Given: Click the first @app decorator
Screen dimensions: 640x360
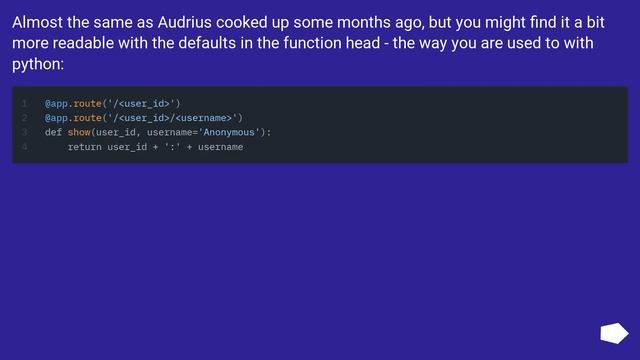Looking at the screenshot, I should pyautogui.click(x=56, y=104).
